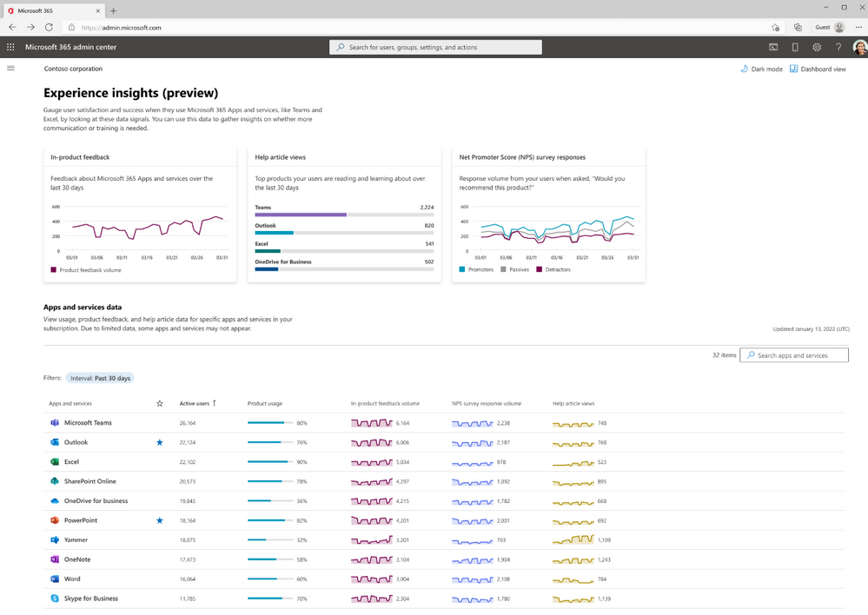The height and width of the screenshot is (615, 868).
Task: Open the browser collections icon
Action: pos(798,27)
